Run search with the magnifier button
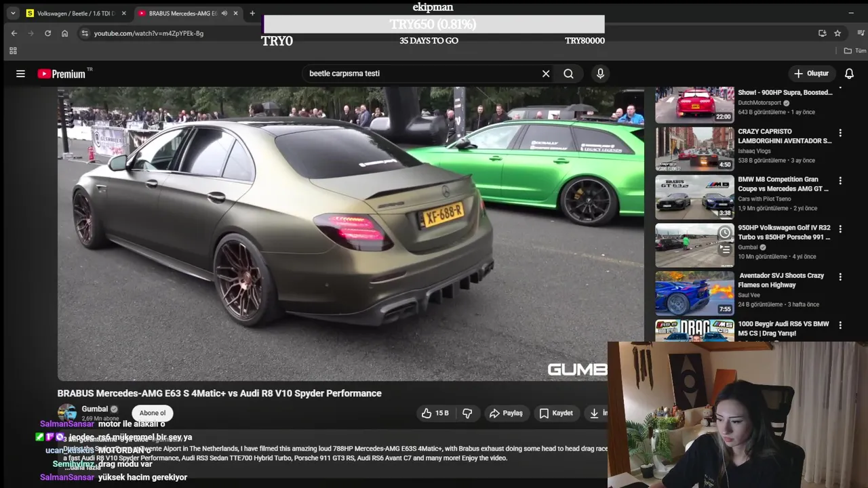 pyautogui.click(x=568, y=73)
